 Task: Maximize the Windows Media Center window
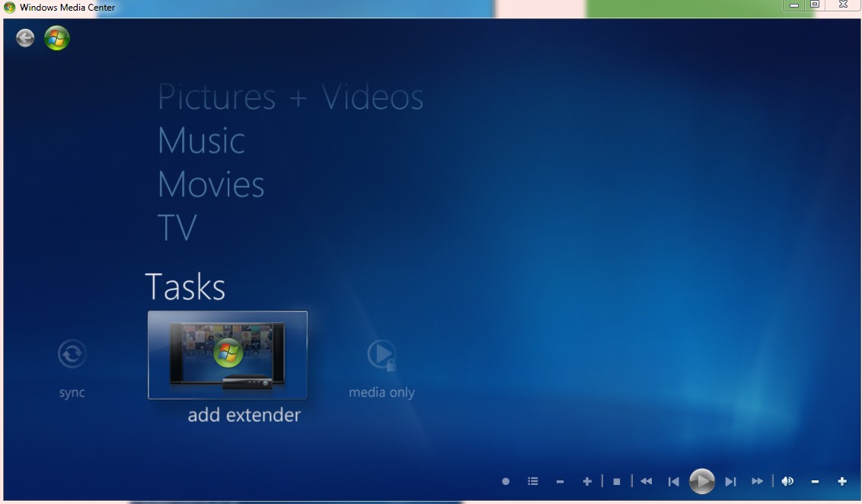tap(816, 5)
